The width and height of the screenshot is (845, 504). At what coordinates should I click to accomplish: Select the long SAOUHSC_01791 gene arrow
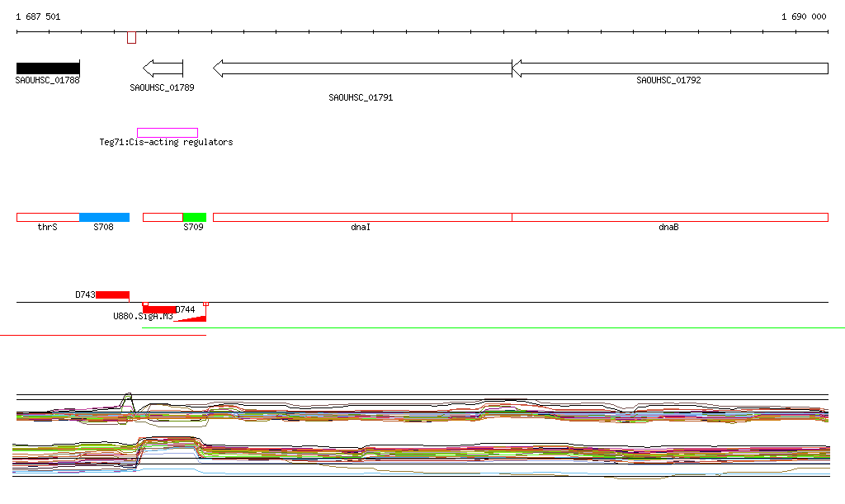pos(362,68)
